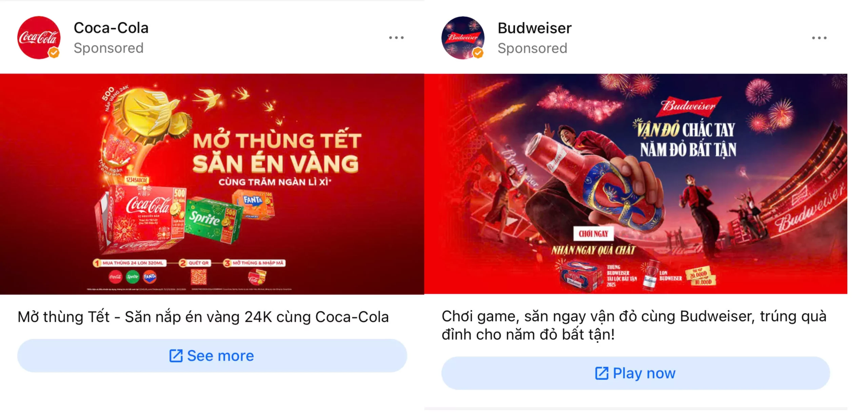Open the Budweiser fireworks ad image
Image resolution: width=868 pixels, height=420 pixels.
point(636,184)
